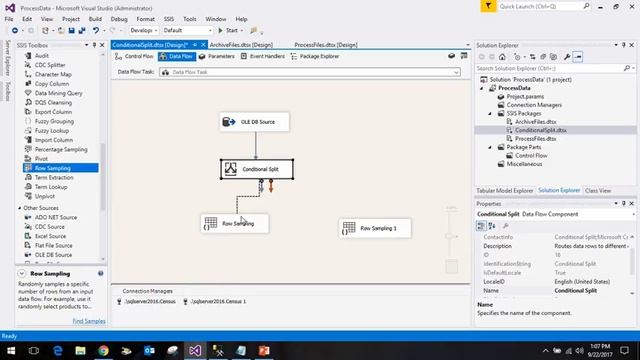Select Project.params in Solution Explorer
640x360 pixels.
[525, 97]
